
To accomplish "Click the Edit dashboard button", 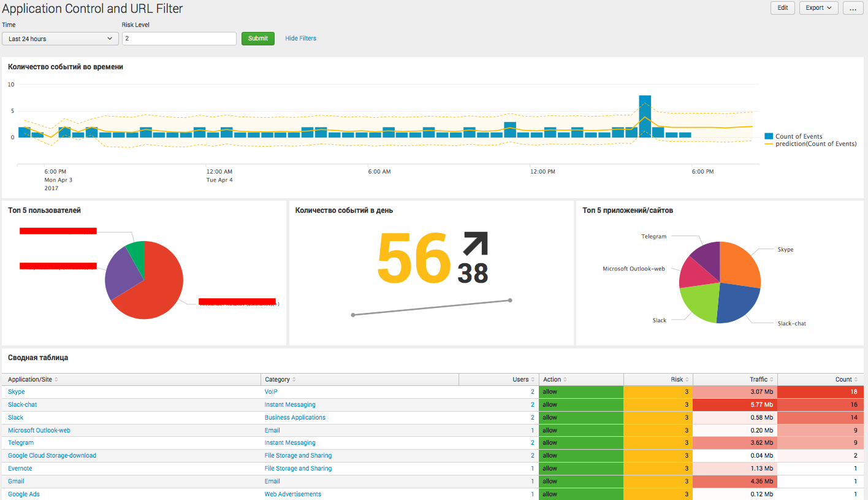I will click(783, 8).
